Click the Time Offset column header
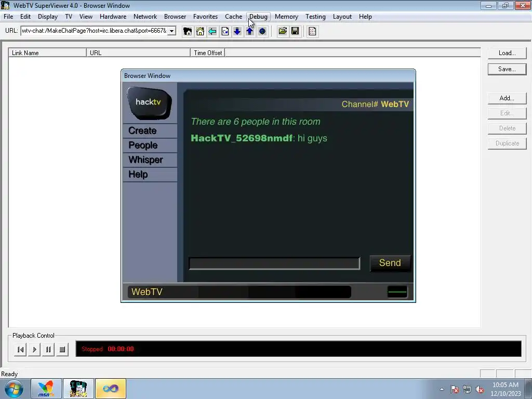This screenshot has height=399, width=532. click(208, 53)
